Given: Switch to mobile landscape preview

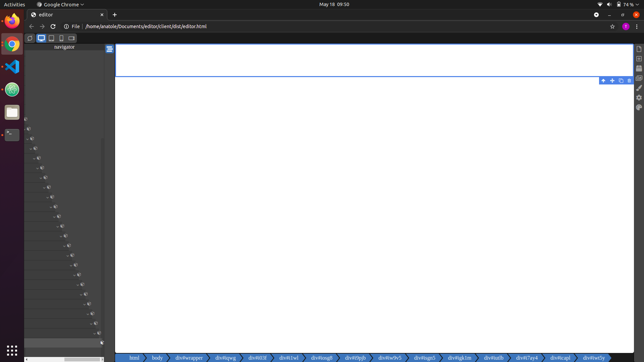Looking at the screenshot, I should [71, 38].
